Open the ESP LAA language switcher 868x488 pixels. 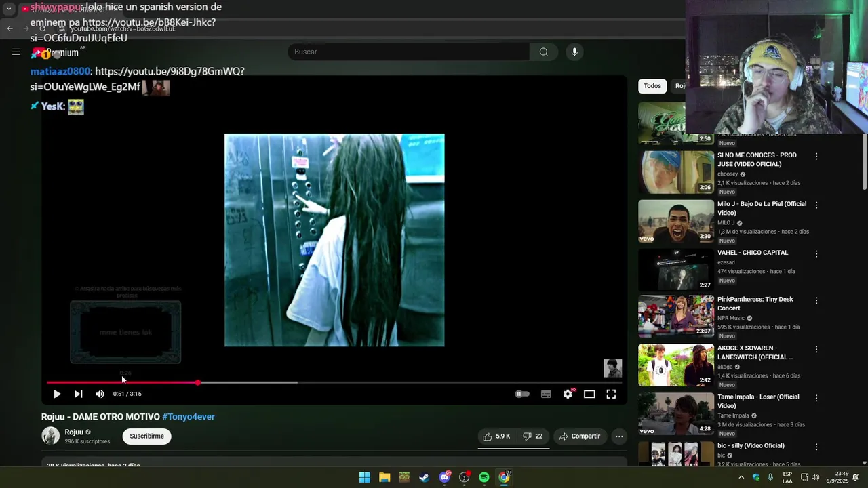787,477
